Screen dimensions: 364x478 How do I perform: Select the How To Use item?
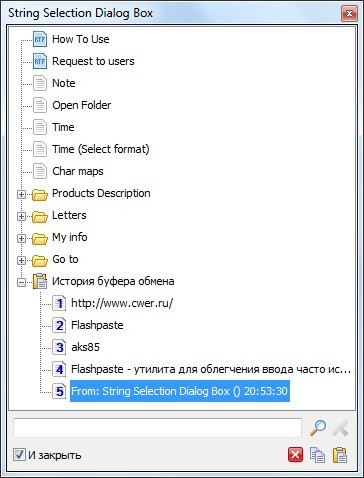point(81,39)
